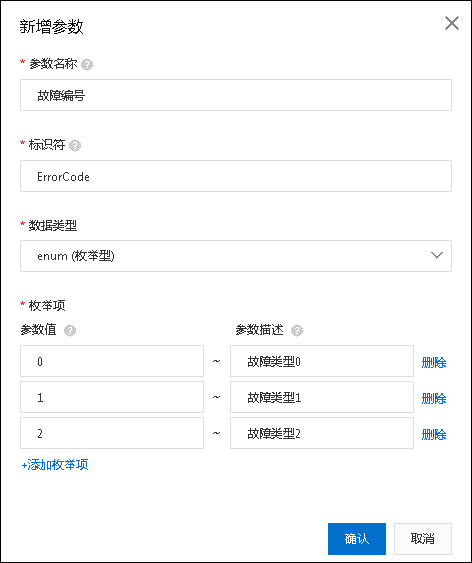Screen dimensions: 472x563
Task: Click the dropdown chevron arrow in 数据类型
Action: pos(436,255)
